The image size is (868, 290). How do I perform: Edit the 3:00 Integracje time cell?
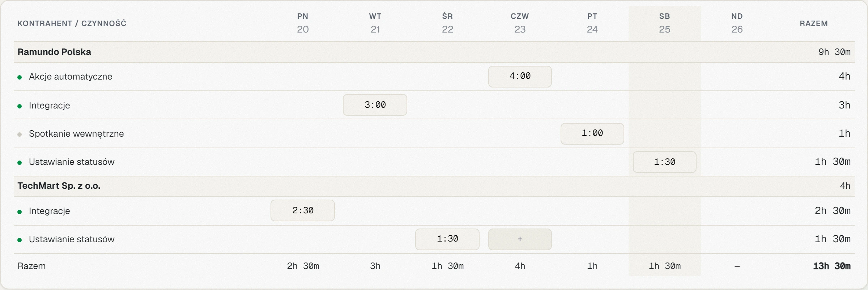tap(375, 105)
